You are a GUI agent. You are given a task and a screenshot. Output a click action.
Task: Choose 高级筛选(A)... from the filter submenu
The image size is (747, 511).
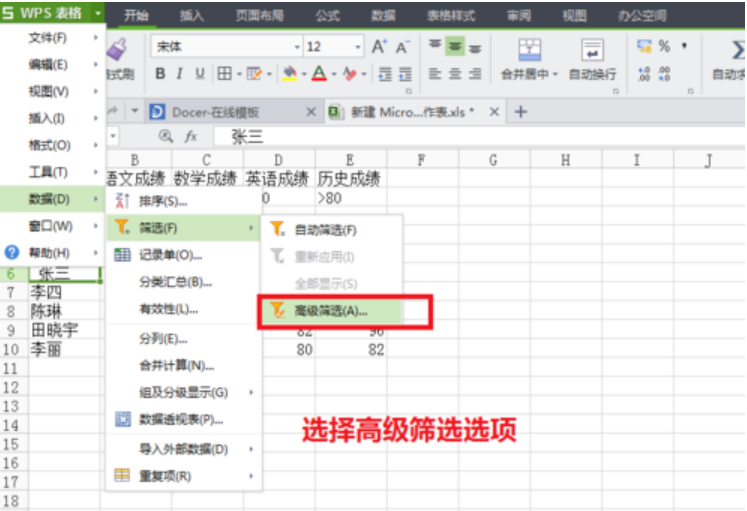[x=330, y=311]
